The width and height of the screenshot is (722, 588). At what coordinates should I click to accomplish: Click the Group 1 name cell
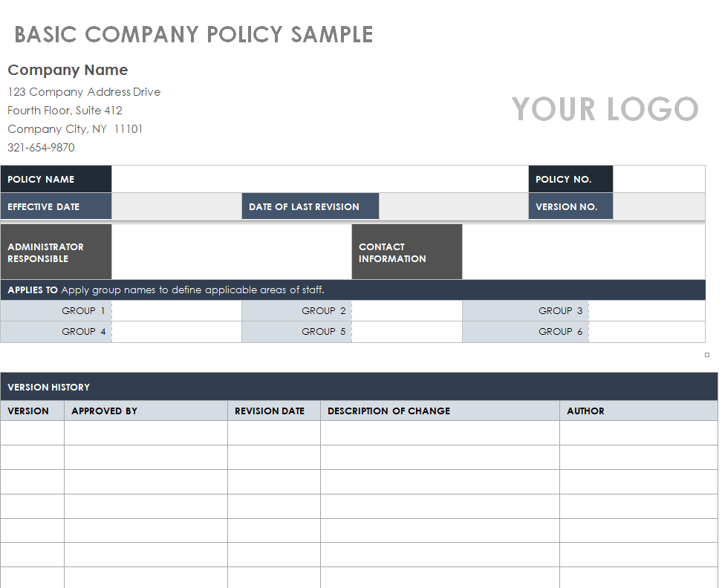(176, 311)
